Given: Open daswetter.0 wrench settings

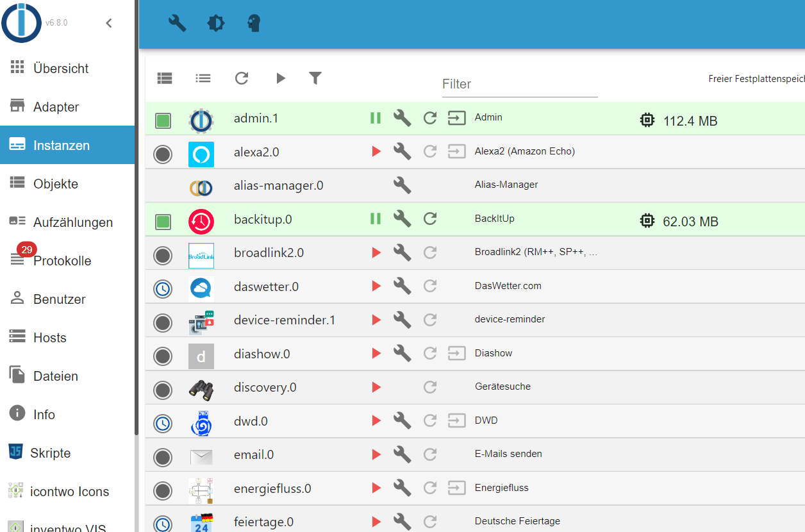Looking at the screenshot, I should coord(402,287).
